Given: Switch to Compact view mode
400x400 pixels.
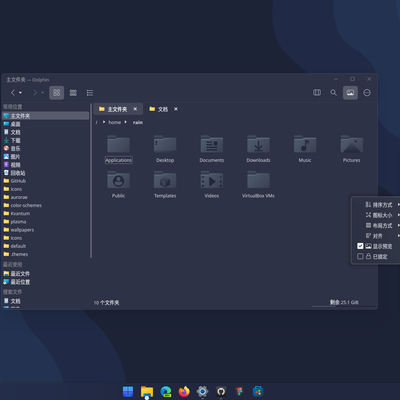Looking at the screenshot, I should coord(73,93).
